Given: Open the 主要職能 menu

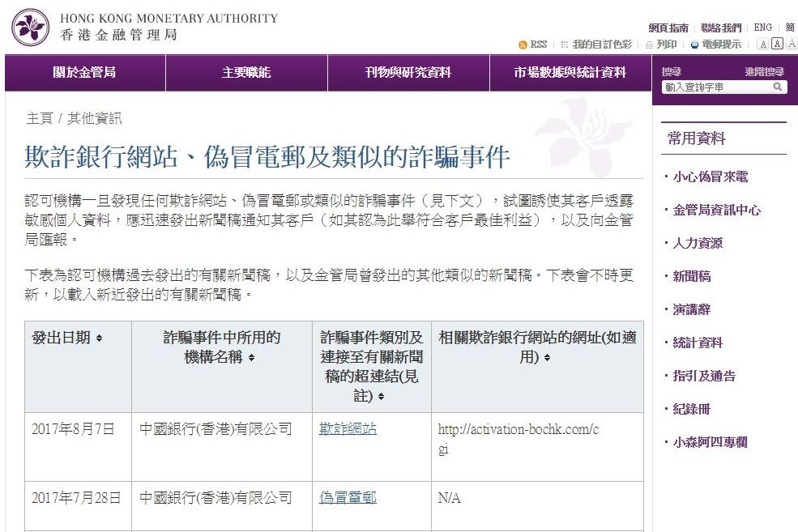Looking at the screenshot, I should 246,73.
